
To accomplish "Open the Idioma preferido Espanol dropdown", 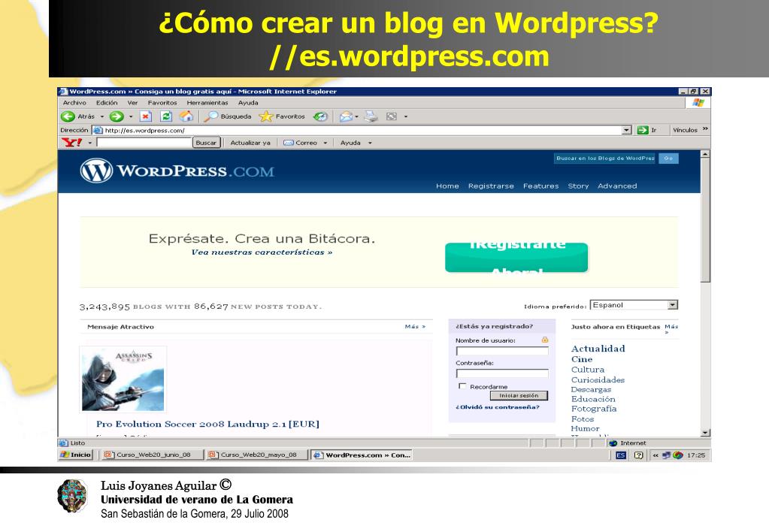I will 634,304.
